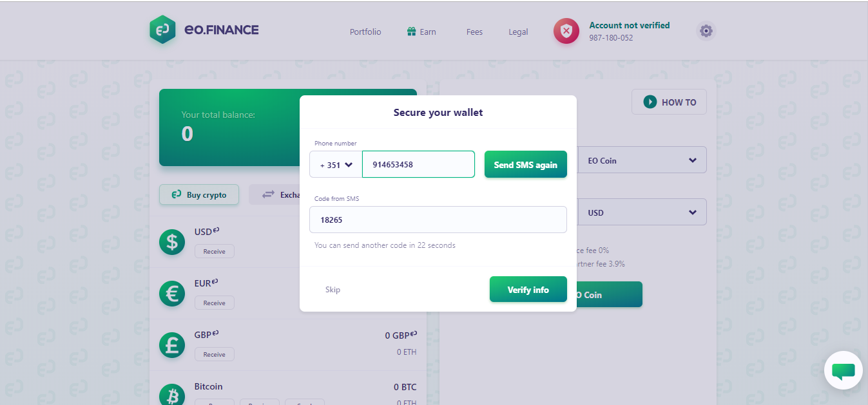Click the Code from SMS field
This screenshot has width=868, height=405.
tap(438, 220)
